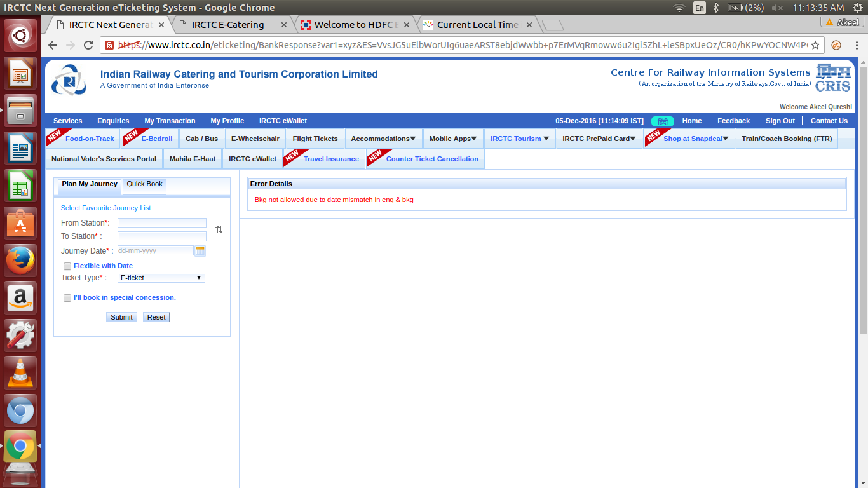Switch to the Quick Book tab
Viewport: 868px width, 488px height.
[x=144, y=184]
